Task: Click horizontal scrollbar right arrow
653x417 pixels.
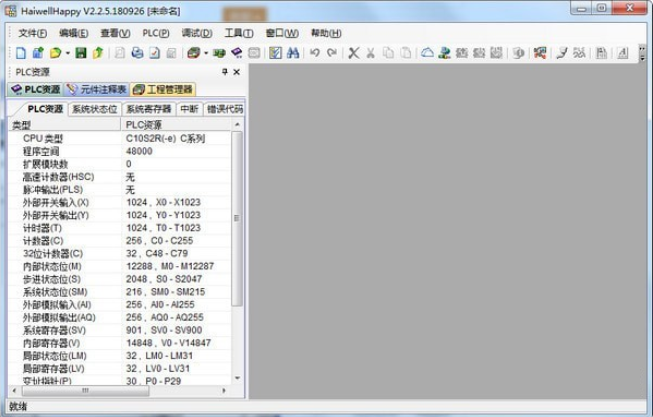Action: tap(224, 391)
